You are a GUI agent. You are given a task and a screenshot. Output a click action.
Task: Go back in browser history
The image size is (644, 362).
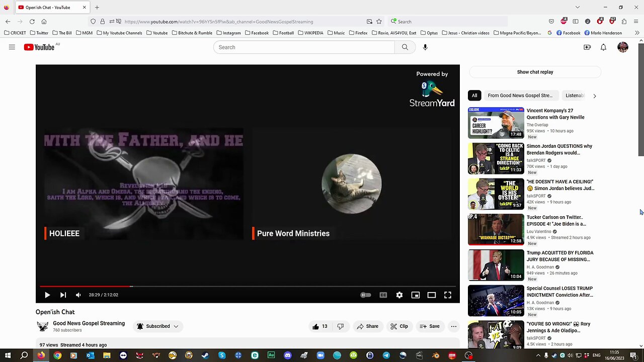(8, 22)
